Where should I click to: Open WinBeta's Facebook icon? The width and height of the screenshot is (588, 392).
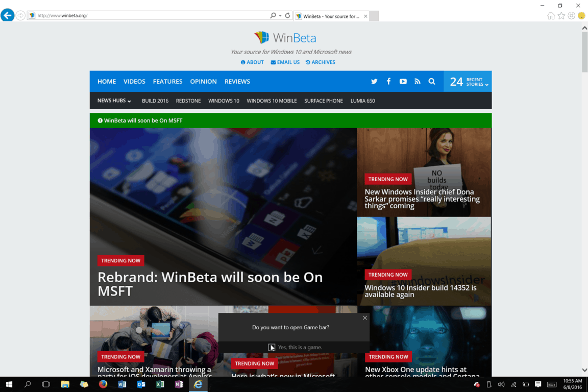388,81
